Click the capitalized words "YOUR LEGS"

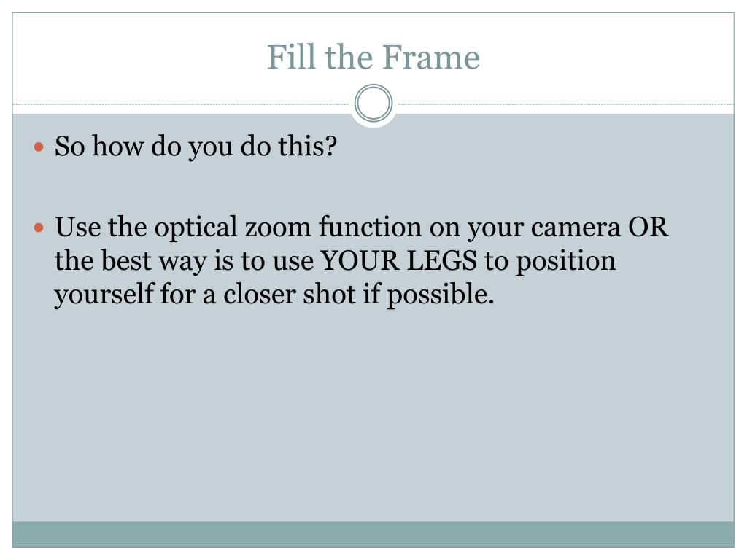click(399, 261)
